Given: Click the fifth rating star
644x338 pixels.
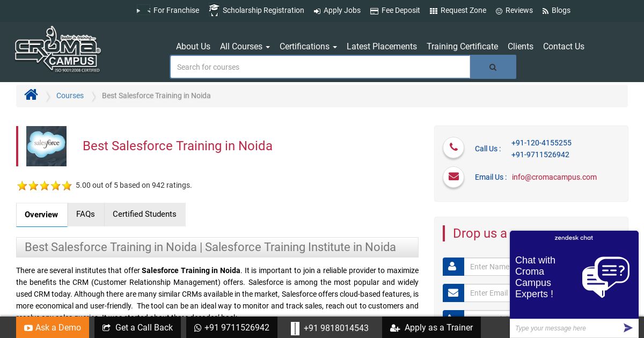Looking at the screenshot, I should click(67, 186).
